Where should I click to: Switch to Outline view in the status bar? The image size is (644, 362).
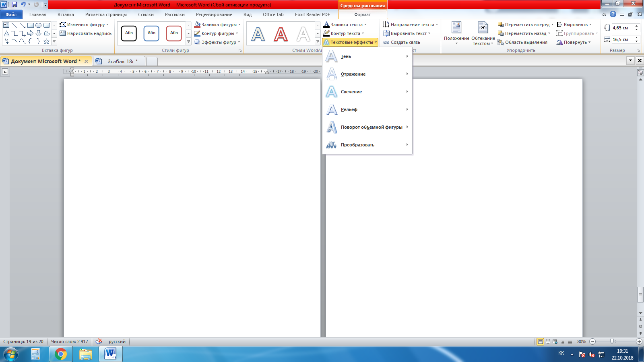click(x=562, y=341)
